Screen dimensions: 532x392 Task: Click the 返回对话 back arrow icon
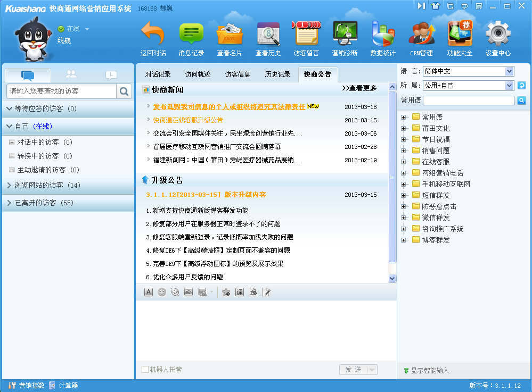point(153,34)
